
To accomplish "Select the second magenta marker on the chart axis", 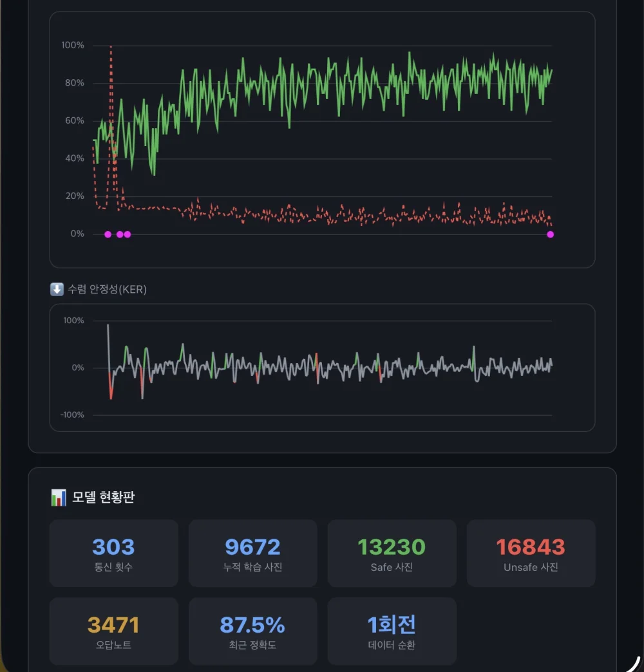I will (x=120, y=234).
